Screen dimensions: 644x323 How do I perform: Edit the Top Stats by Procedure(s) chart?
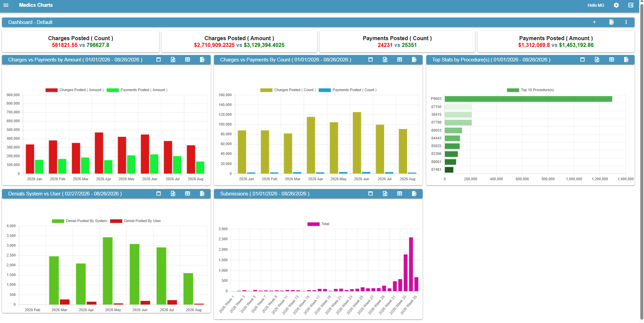(x=626, y=60)
